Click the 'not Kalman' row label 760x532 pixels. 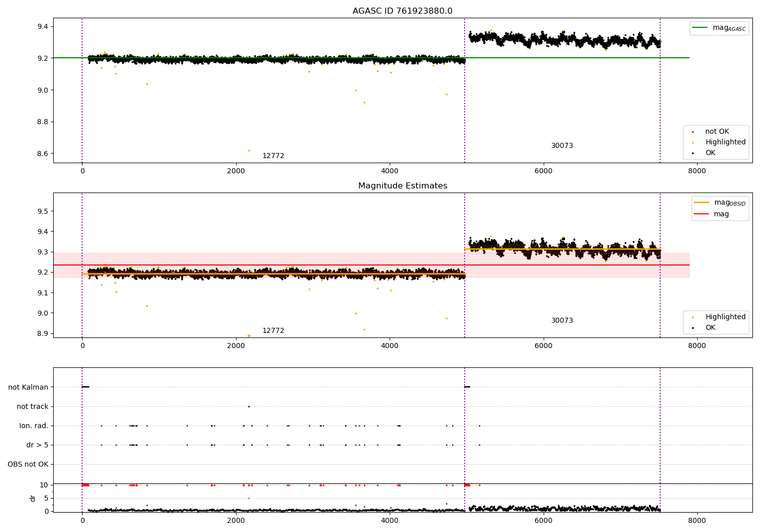pyautogui.click(x=28, y=388)
